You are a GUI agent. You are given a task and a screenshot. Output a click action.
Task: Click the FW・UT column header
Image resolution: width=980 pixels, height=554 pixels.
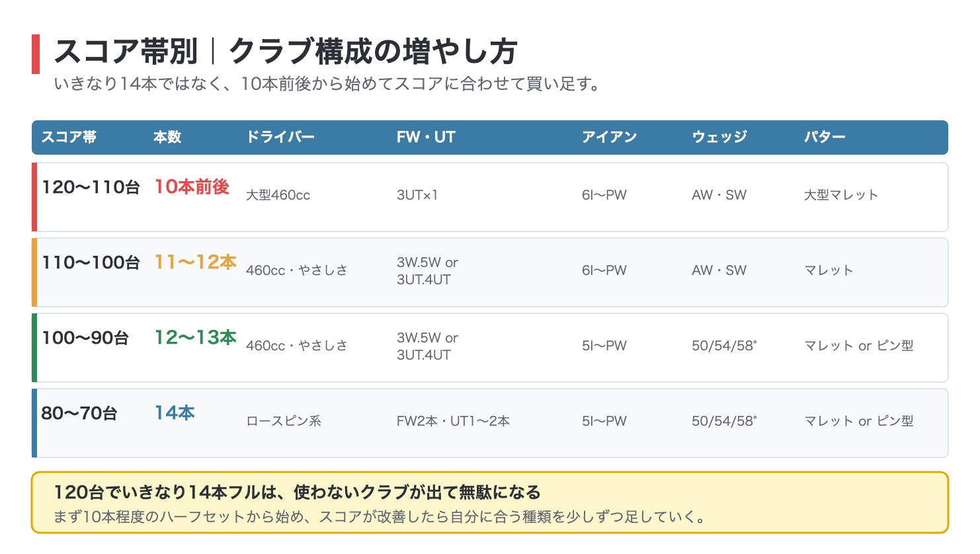(x=426, y=137)
